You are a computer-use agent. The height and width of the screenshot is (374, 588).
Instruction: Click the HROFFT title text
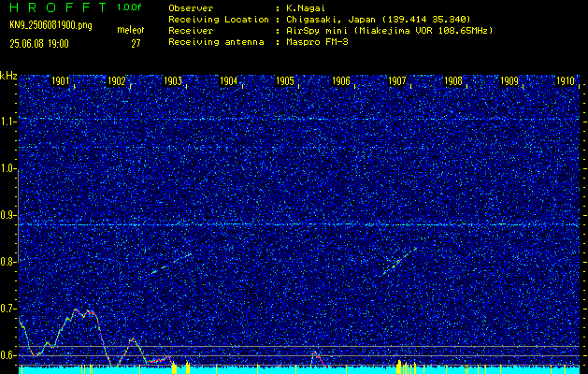59,7
